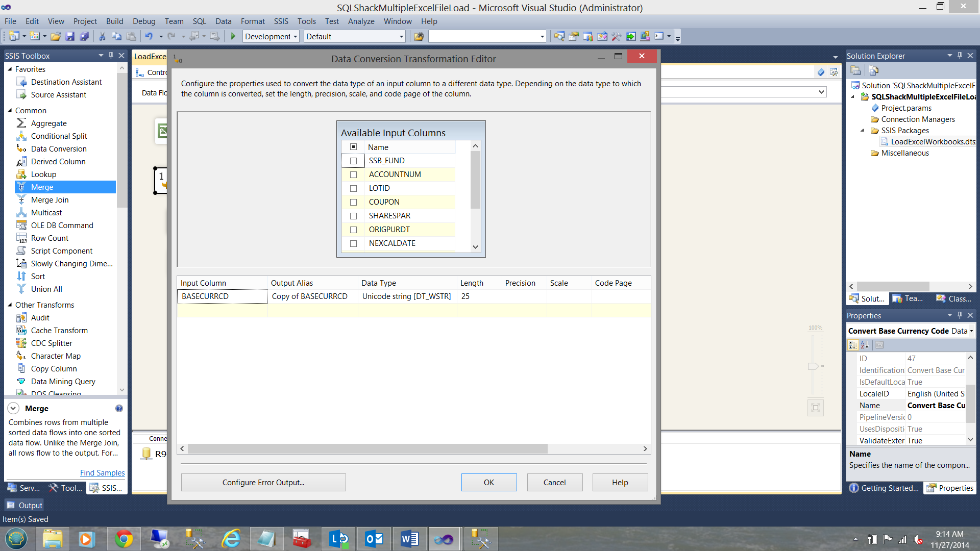Select the Data Conversion toolbox item
This screenshot has width=980, height=551.
[x=58, y=149]
